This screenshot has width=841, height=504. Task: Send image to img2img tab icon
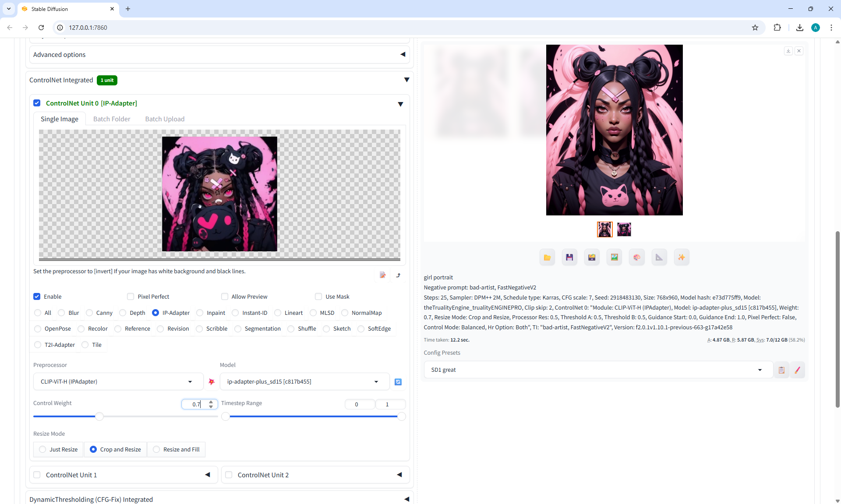pos(614,257)
